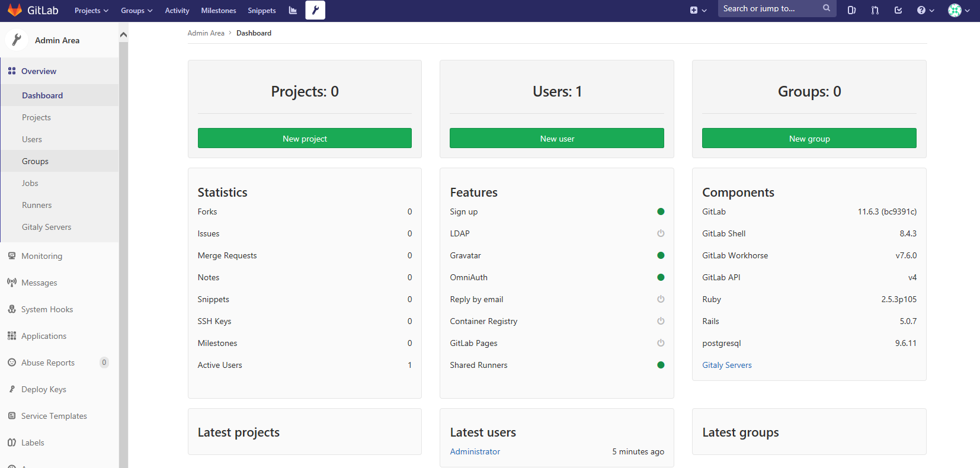980x468 pixels.
Task: Click the Gravatar green status dot
Action: 661,255
